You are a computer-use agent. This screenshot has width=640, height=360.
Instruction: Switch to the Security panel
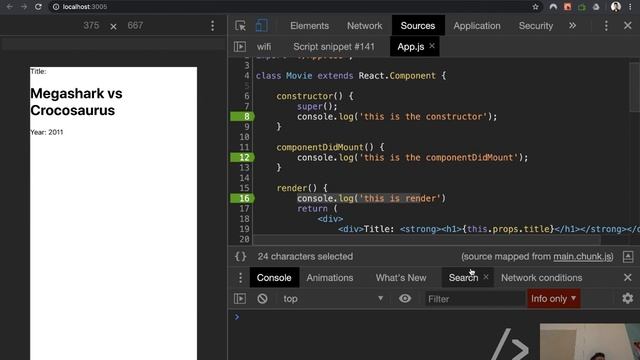click(536, 26)
